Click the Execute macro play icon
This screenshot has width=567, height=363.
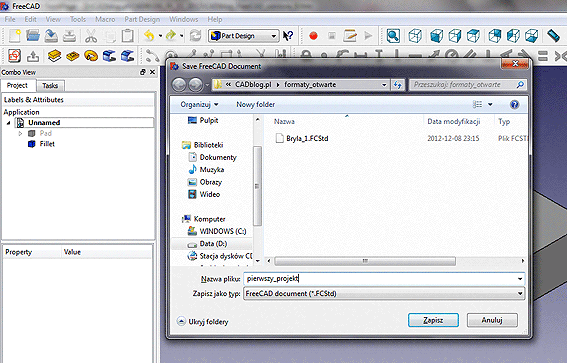[368, 36]
